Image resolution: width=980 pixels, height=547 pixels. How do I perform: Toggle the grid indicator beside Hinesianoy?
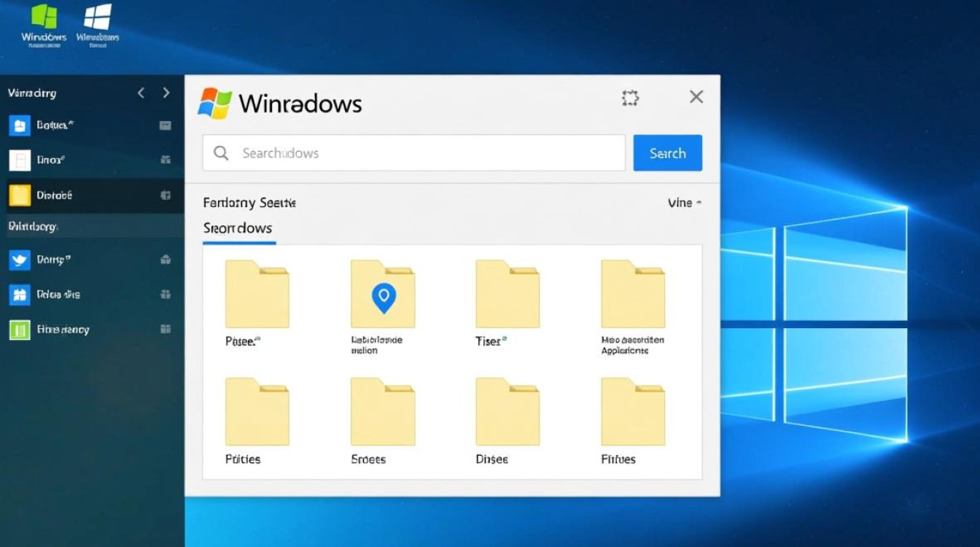point(166,329)
